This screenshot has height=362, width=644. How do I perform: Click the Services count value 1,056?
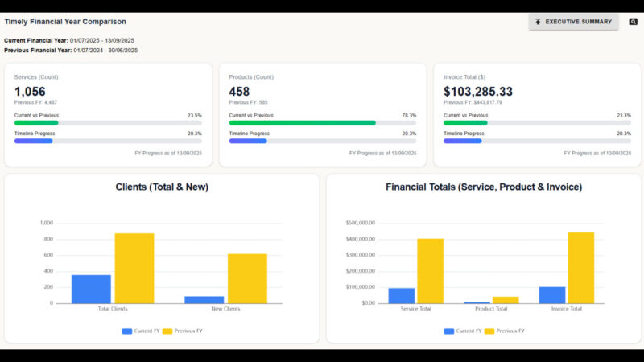coord(31,92)
